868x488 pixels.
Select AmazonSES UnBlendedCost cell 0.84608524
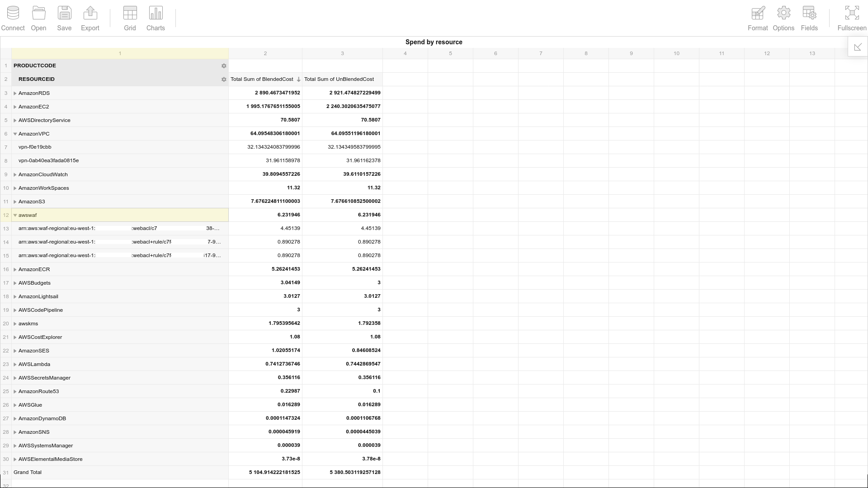pyautogui.click(x=342, y=350)
